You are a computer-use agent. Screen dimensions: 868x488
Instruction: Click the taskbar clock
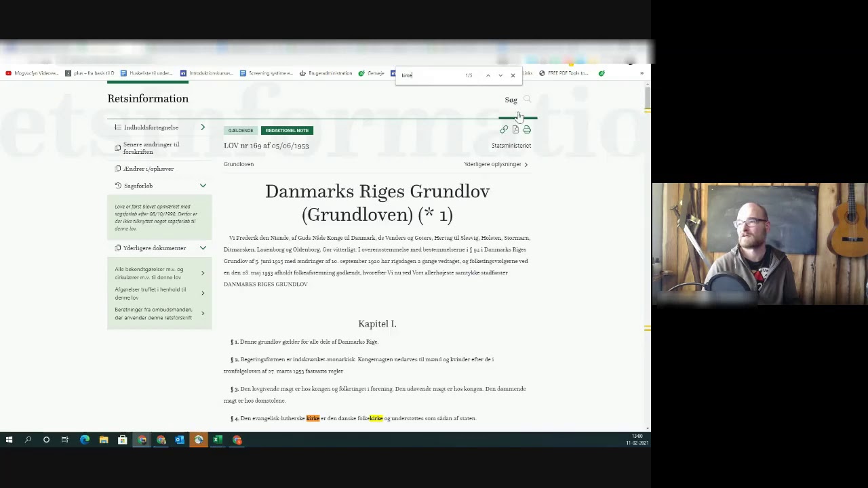[637, 440]
